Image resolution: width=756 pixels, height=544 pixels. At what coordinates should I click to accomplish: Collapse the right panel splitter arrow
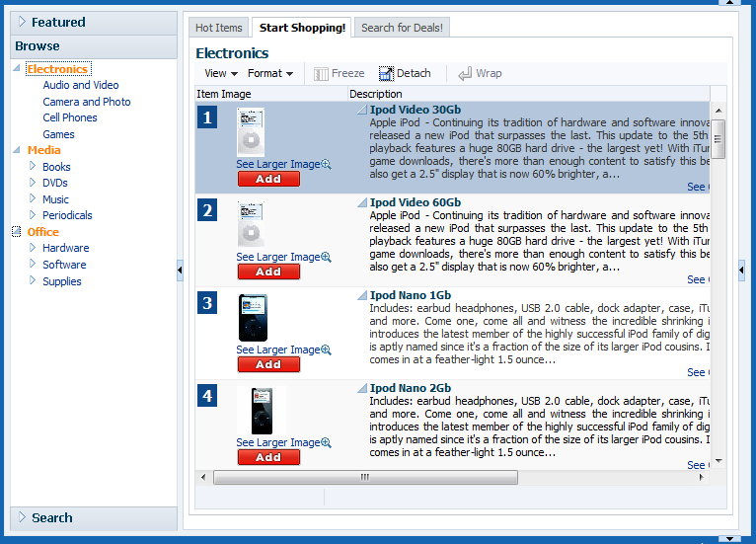click(x=741, y=271)
